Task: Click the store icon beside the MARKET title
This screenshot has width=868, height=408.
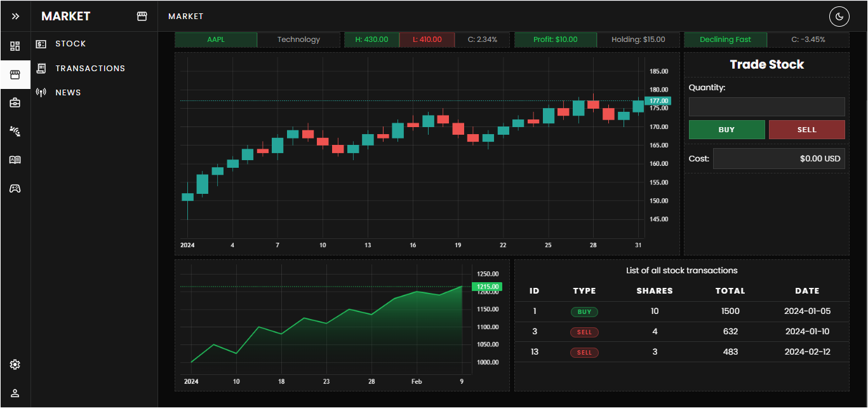Action: [142, 16]
